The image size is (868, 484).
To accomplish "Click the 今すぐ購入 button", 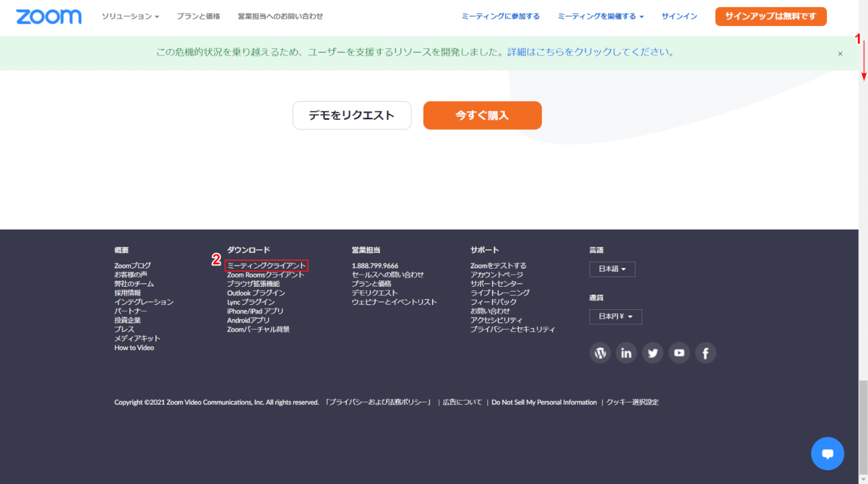I will 482,115.
